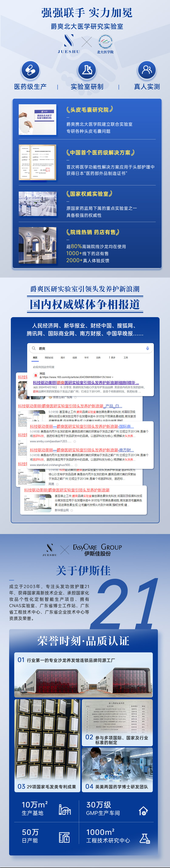The image size is (170, 868).
Task: Click the JUESHU logo beside EasyCare Group
Action: tap(50, 550)
